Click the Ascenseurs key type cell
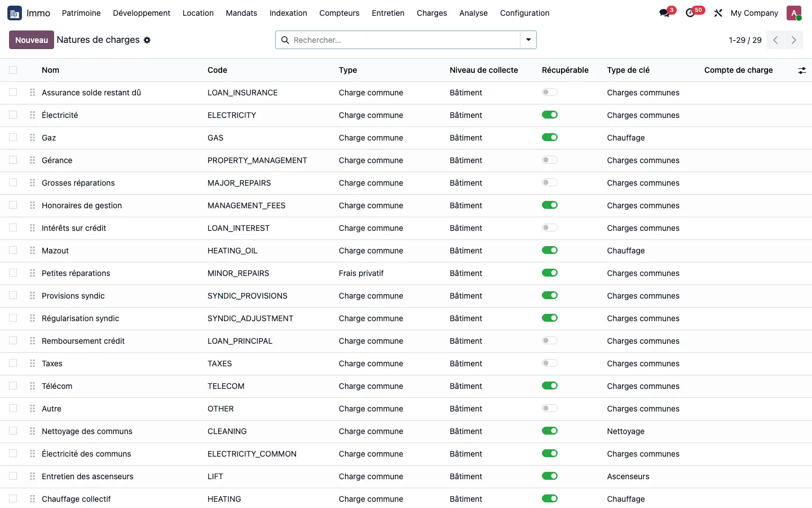This screenshot has width=812, height=508. tap(628, 476)
